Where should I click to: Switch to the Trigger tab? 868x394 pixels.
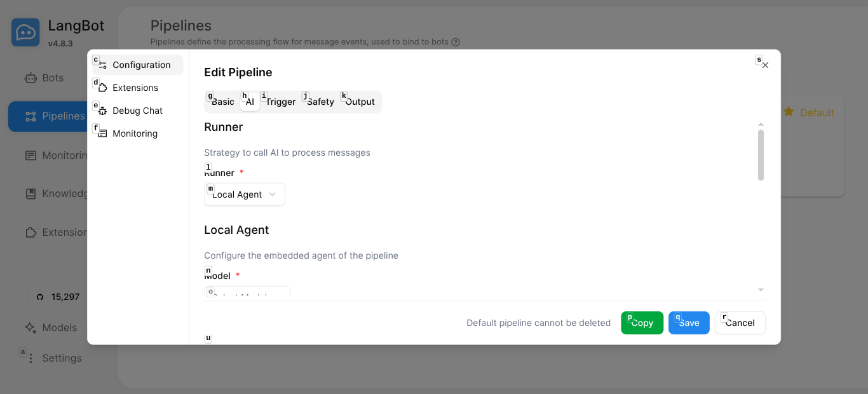281,102
